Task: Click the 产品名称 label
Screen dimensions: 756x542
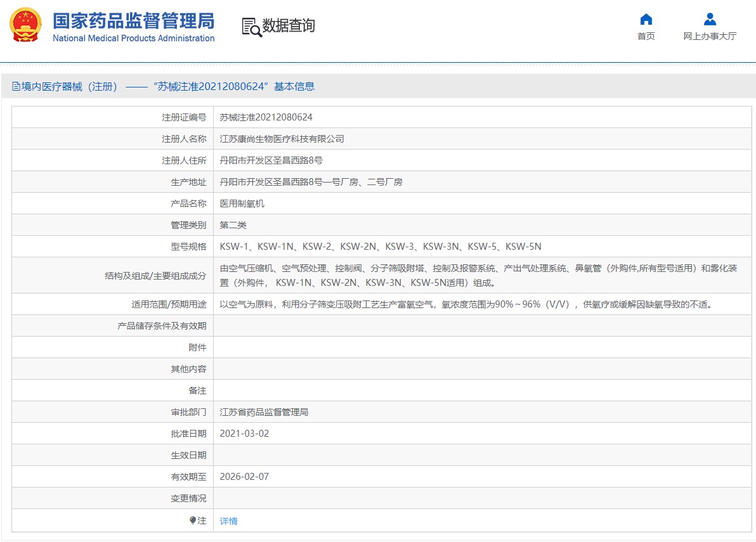Action: point(188,203)
